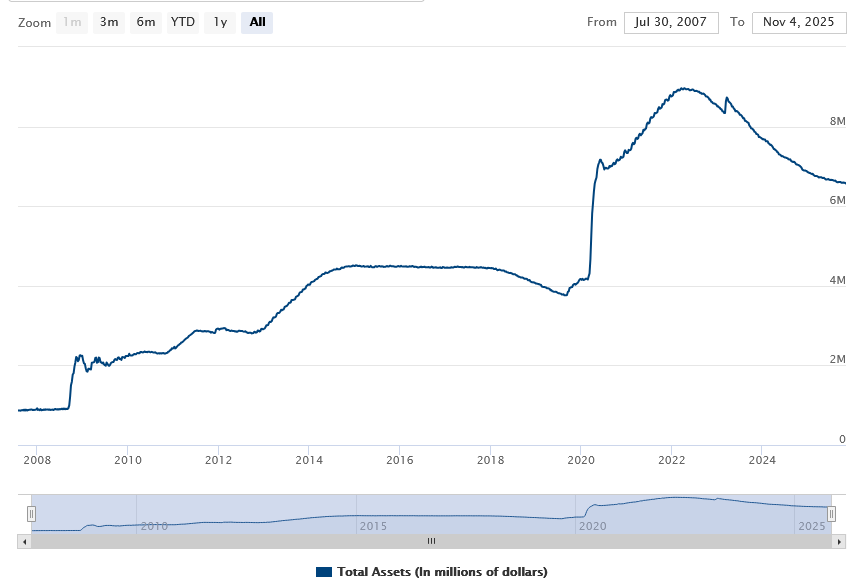Select the YTD zoom range
Screen dimensions: 866x581
click(182, 22)
